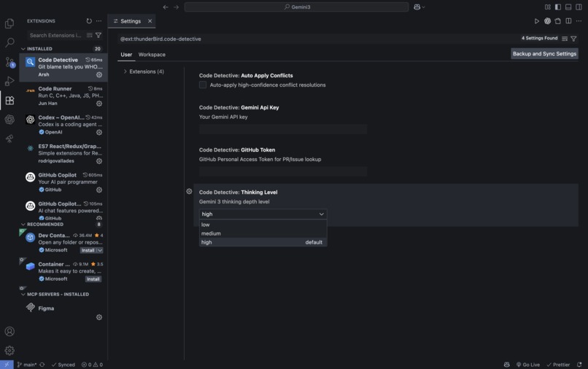Click errors and warnings status indicator

point(92,365)
